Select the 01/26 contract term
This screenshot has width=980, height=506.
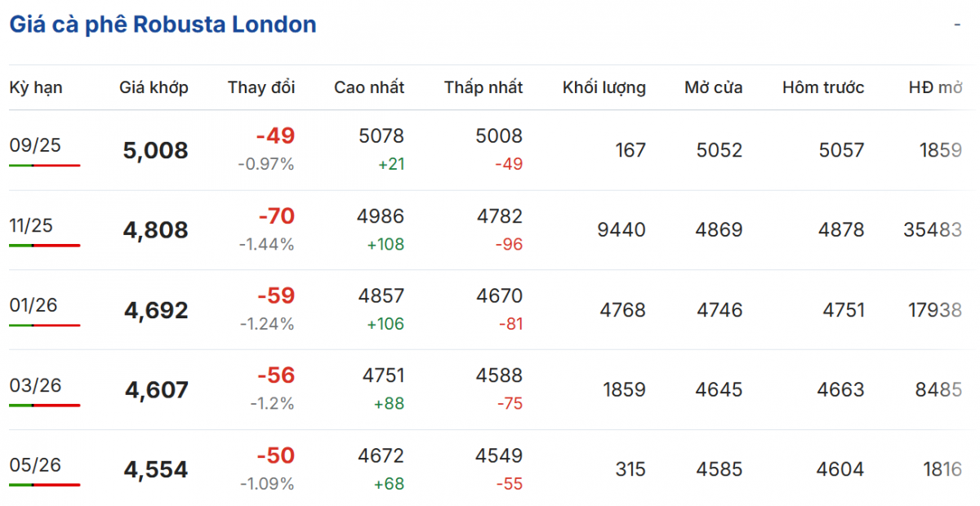(35, 305)
